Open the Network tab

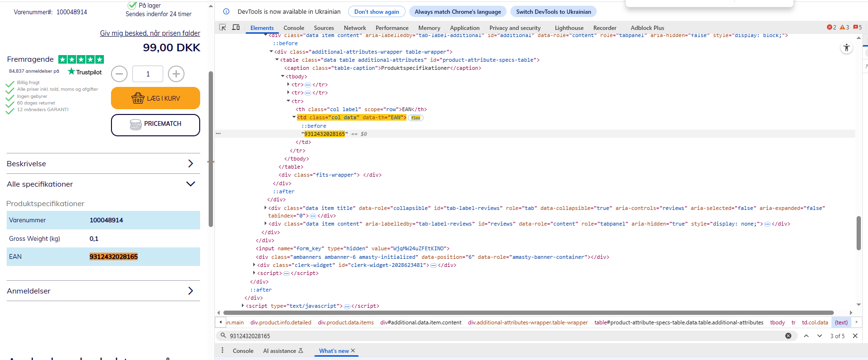pos(355,28)
